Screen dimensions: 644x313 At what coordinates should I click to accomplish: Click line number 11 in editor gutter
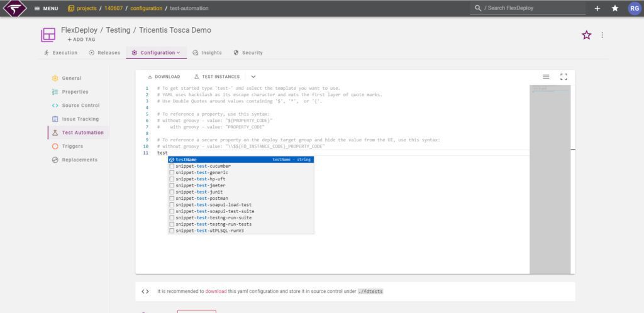coord(146,153)
